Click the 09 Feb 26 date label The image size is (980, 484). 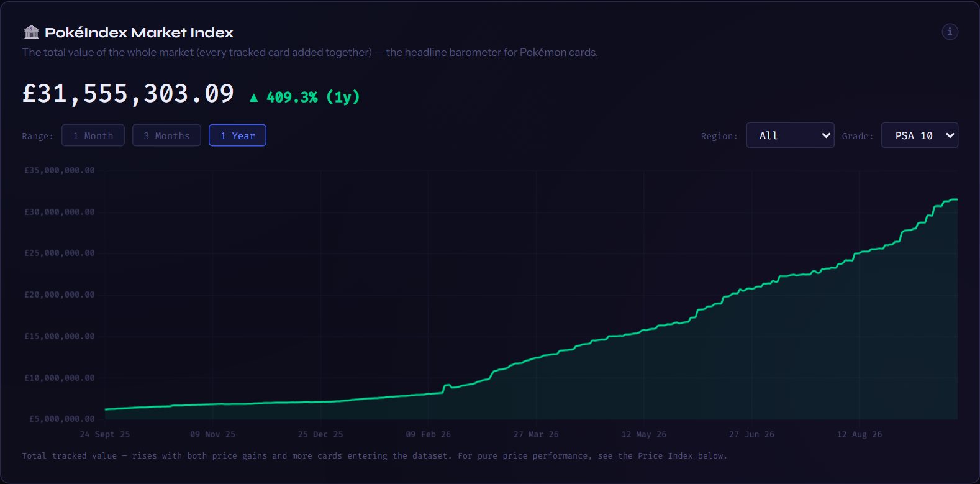click(x=429, y=434)
